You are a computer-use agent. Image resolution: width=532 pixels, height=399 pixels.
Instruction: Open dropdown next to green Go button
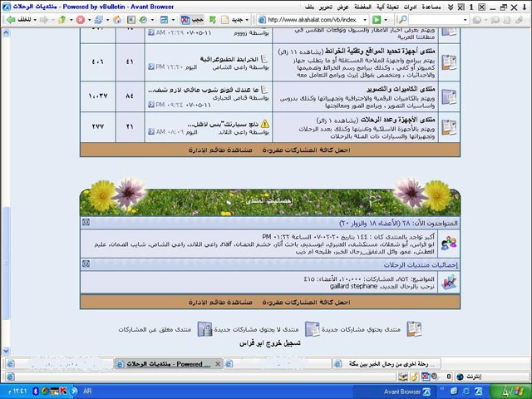pos(386,20)
